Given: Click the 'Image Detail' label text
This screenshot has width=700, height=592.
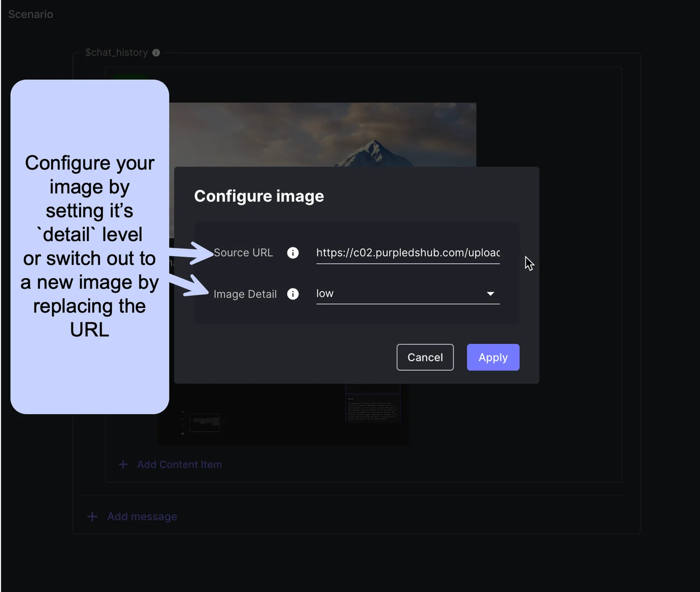Looking at the screenshot, I should point(245,294).
